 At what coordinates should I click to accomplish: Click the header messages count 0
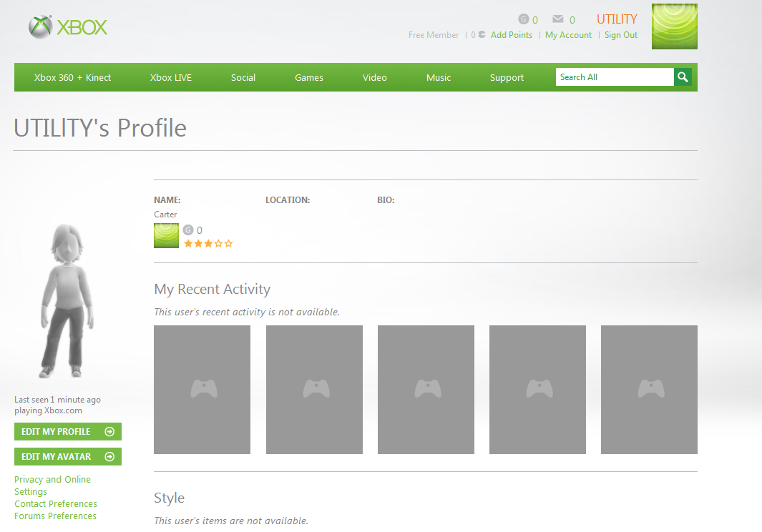tap(572, 20)
